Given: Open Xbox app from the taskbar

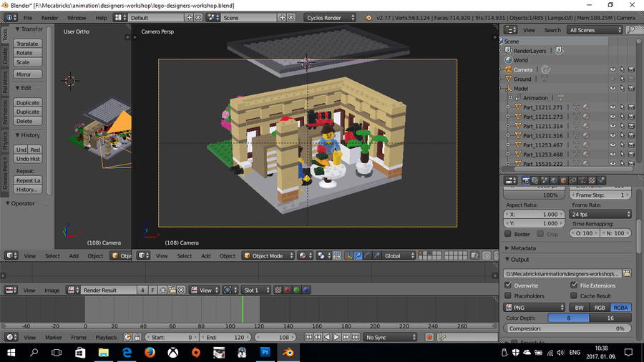Looking at the screenshot, I should tap(173, 352).
